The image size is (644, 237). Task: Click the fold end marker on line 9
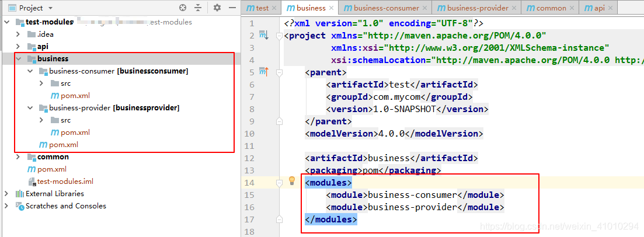point(279,121)
